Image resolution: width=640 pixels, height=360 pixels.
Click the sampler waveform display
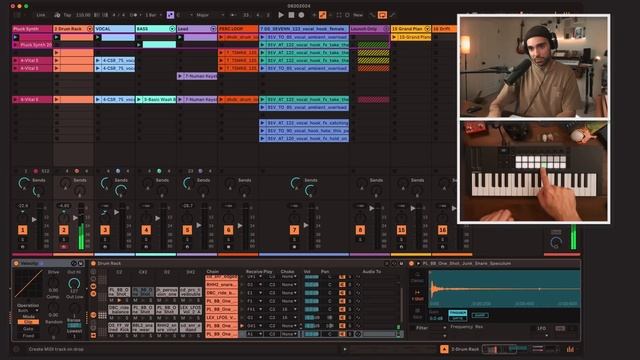click(504, 289)
